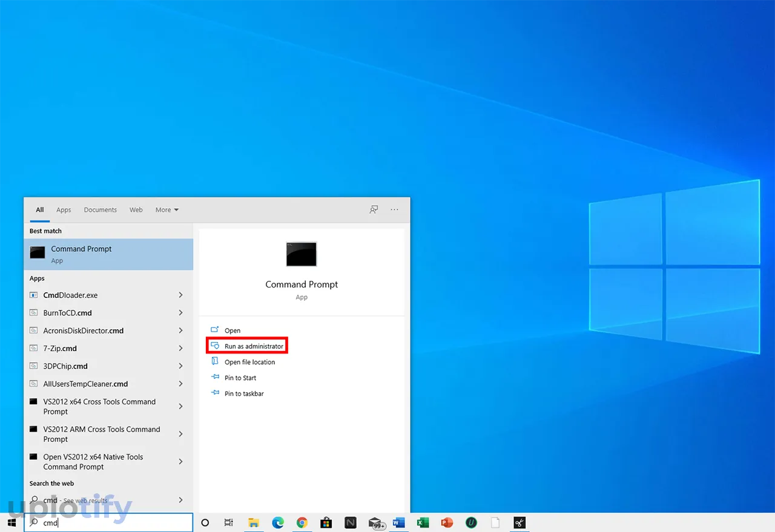Select the CmdDloader.exe result

click(70, 295)
